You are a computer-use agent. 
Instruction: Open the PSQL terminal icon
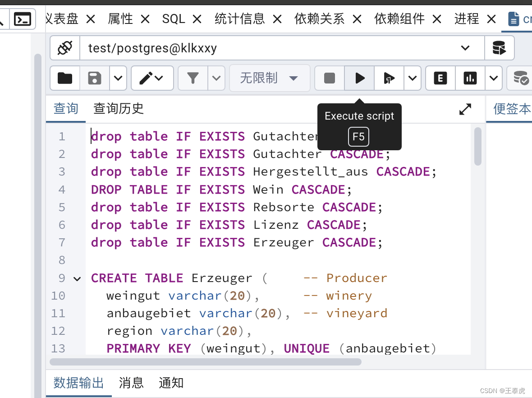coord(22,19)
